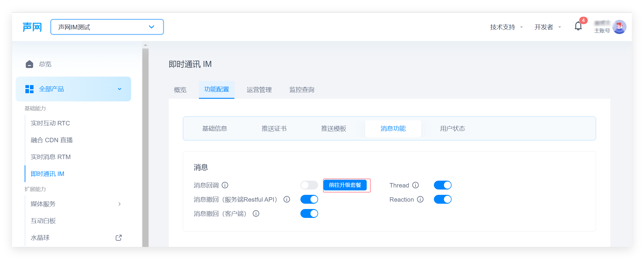644x259 pixels.
Task: Show info icon next to Thread
Action: pos(416,185)
